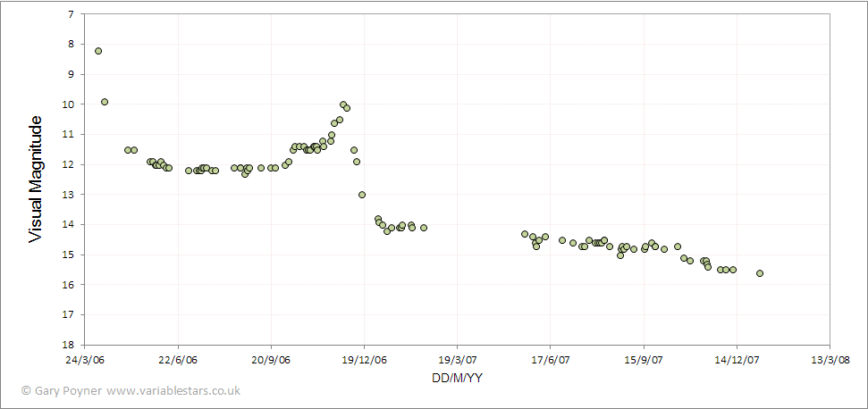Viewport: 868px width, 409px height.
Task: Click the y-axis tick label 9
Action: click(x=72, y=74)
